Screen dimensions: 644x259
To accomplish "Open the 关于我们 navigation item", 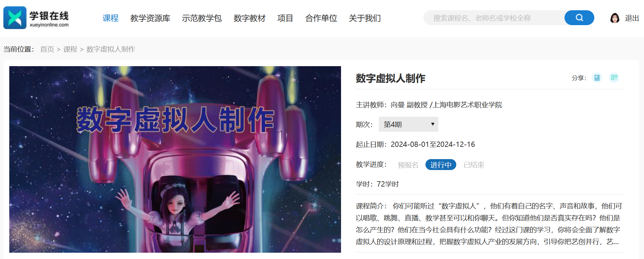I will pos(365,18).
